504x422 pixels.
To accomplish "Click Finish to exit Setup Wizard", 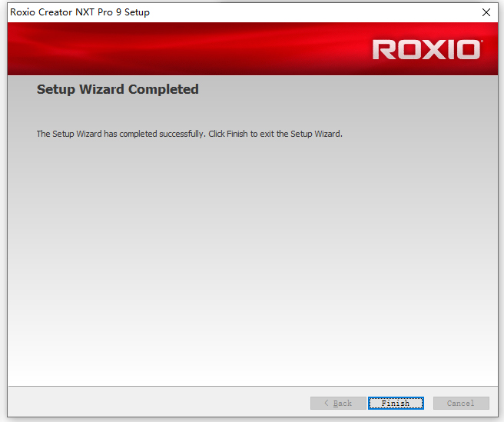I will (x=396, y=403).
